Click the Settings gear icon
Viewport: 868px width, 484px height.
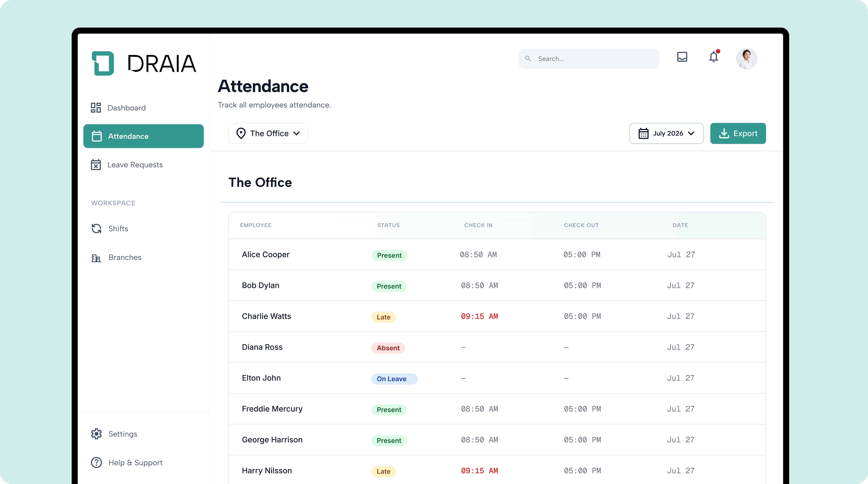[96, 434]
